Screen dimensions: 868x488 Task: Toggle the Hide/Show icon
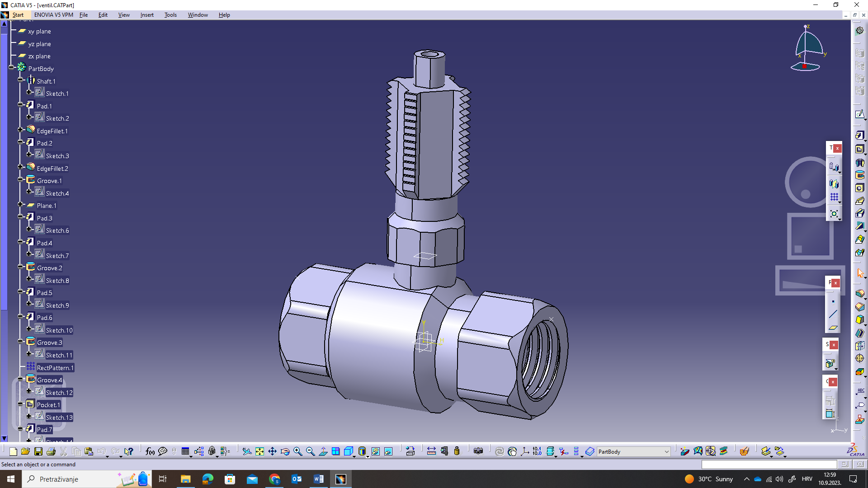[x=376, y=451]
